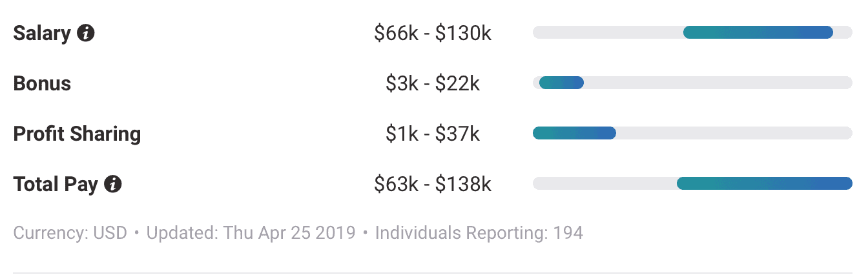Viewport: 868px width, 275px height.
Task: Click the info icon beside Total Pay
Action: [x=113, y=185]
